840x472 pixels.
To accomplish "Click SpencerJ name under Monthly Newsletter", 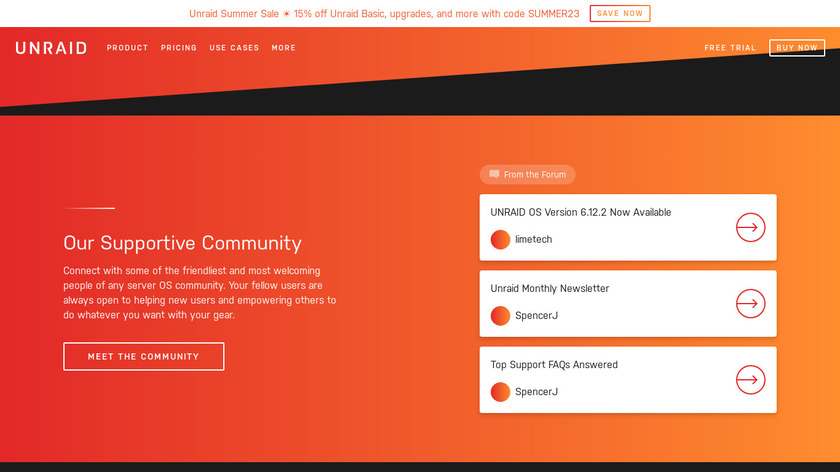I will tap(536, 316).
